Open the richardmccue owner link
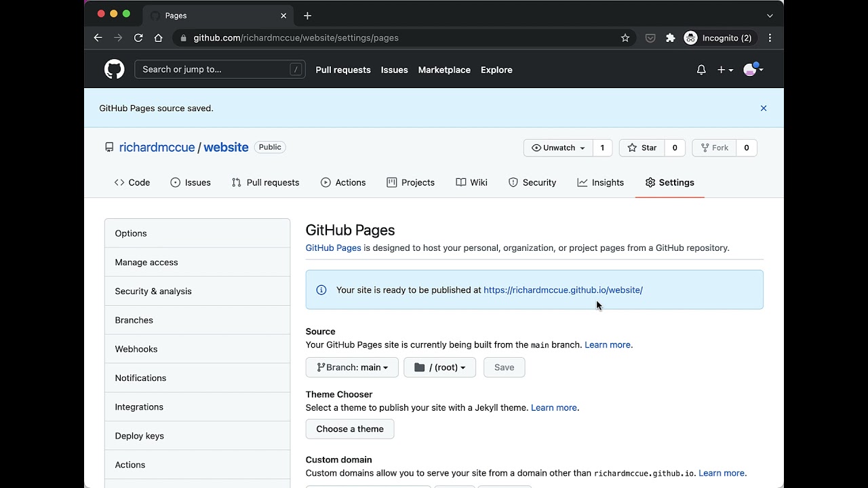This screenshot has width=868, height=488. 157,147
